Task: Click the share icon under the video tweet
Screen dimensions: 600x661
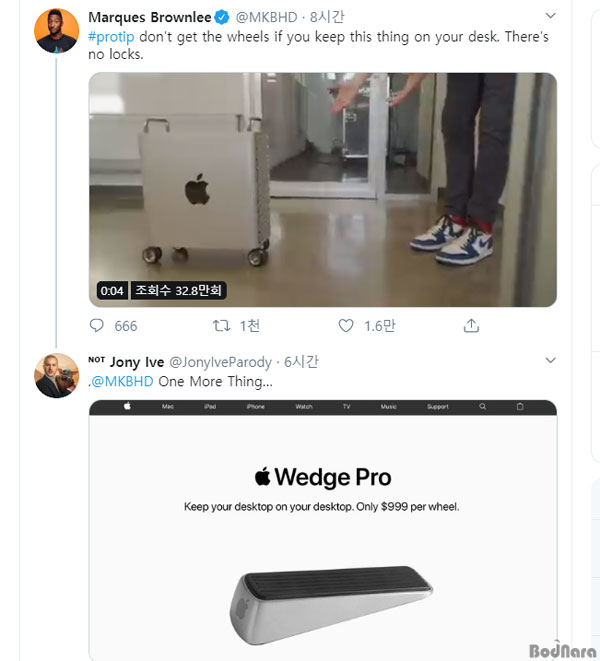Action: tap(471, 326)
